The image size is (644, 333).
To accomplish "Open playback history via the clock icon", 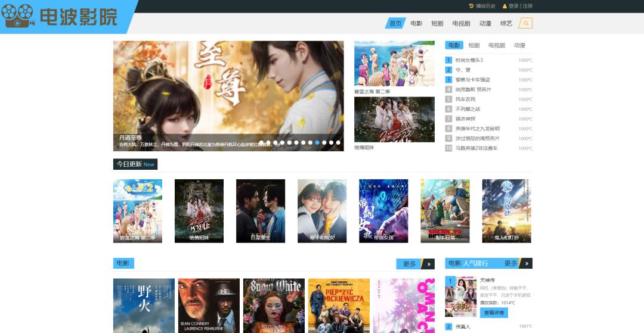I will tap(471, 6).
